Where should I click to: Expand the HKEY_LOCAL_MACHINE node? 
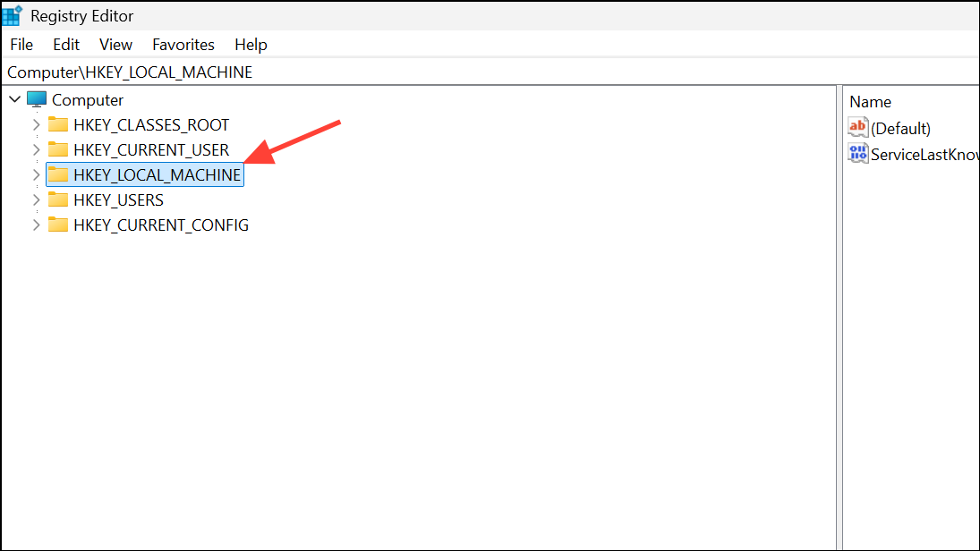(35, 174)
